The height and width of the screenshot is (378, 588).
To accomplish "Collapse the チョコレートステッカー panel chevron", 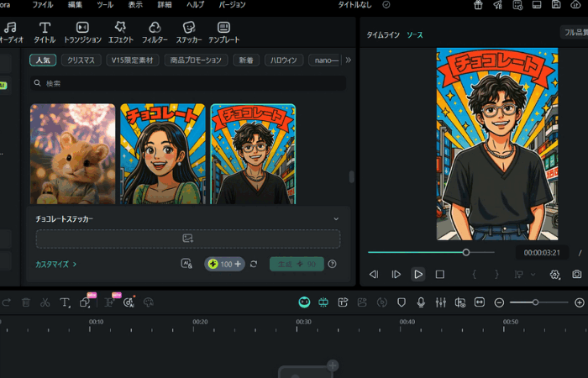I will click(336, 219).
